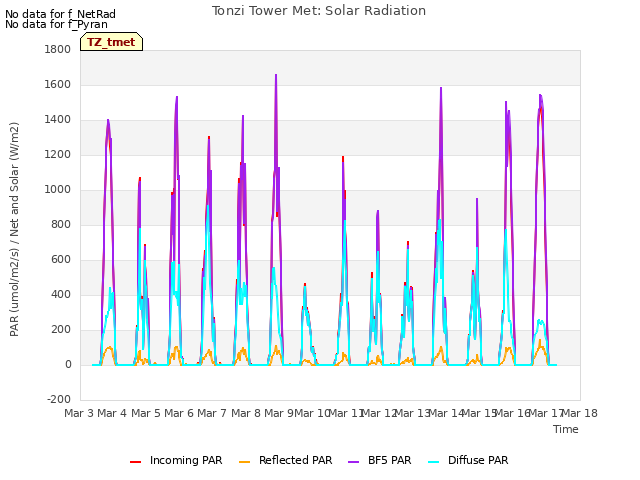Click the 'No data for f_Pyran' message
This screenshot has height=480, width=640.
[56, 24]
